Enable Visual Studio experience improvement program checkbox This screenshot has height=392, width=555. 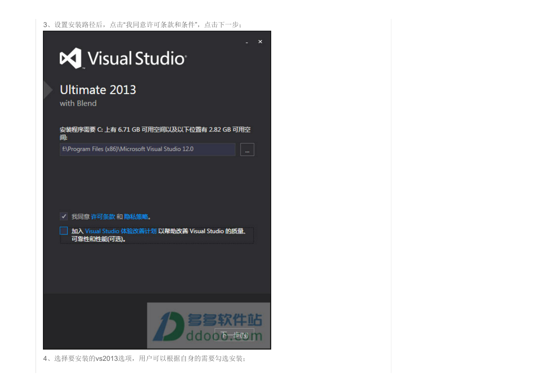pyautogui.click(x=64, y=231)
